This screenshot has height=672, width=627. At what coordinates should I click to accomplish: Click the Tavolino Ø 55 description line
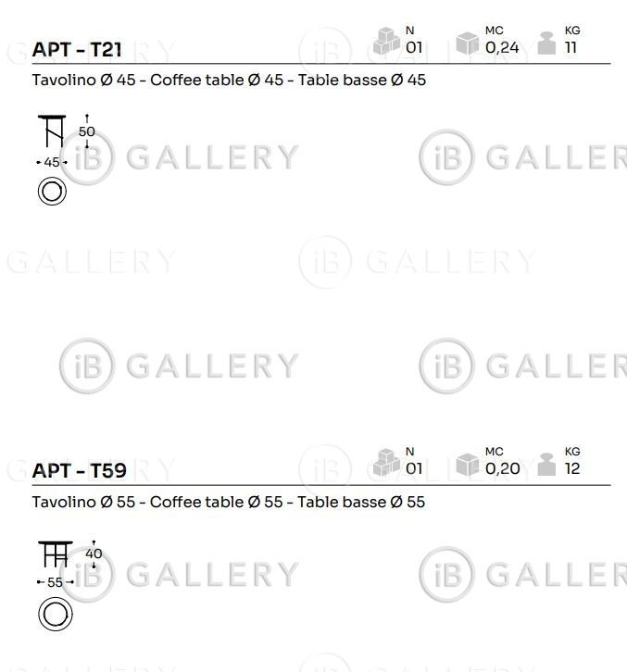[x=229, y=502]
